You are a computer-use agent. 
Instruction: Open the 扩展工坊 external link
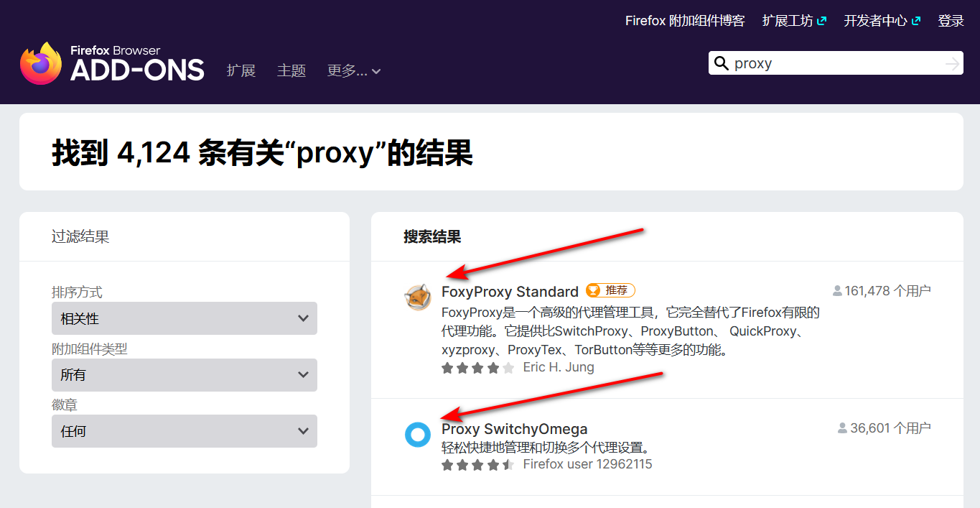pos(794,21)
